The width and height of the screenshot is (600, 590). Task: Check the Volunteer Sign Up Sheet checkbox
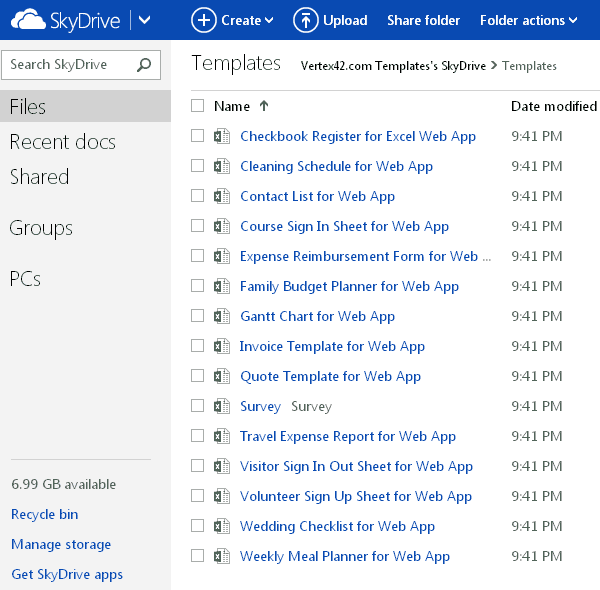(197, 495)
